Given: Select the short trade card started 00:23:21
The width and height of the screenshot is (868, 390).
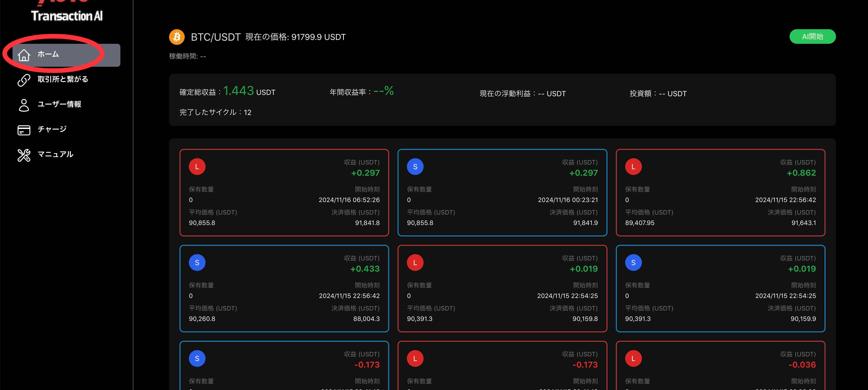Looking at the screenshot, I should (x=502, y=192).
